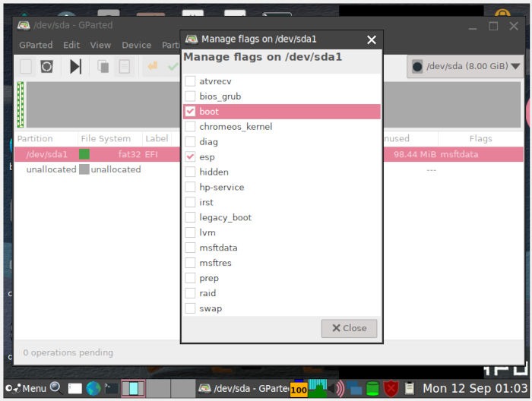This screenshot has height=401, width=532.
Task: Click the Label column header
Action: (x=157, y=139)
